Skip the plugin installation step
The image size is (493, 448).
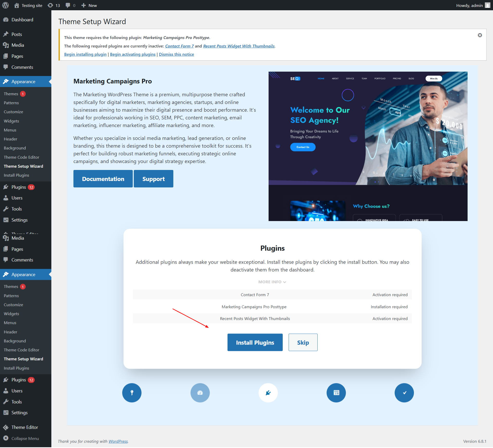coord(303,343)
